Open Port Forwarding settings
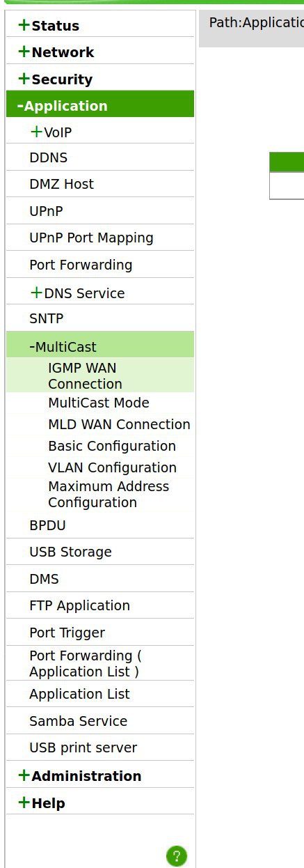 coord(81,265)
